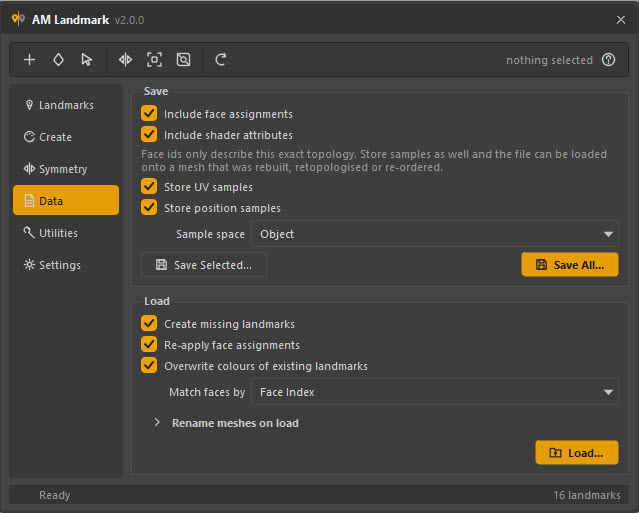Viewport: 639px width, 513px height.
Task: Switch to the Landmarks tab
Action: tap(66, 105)
